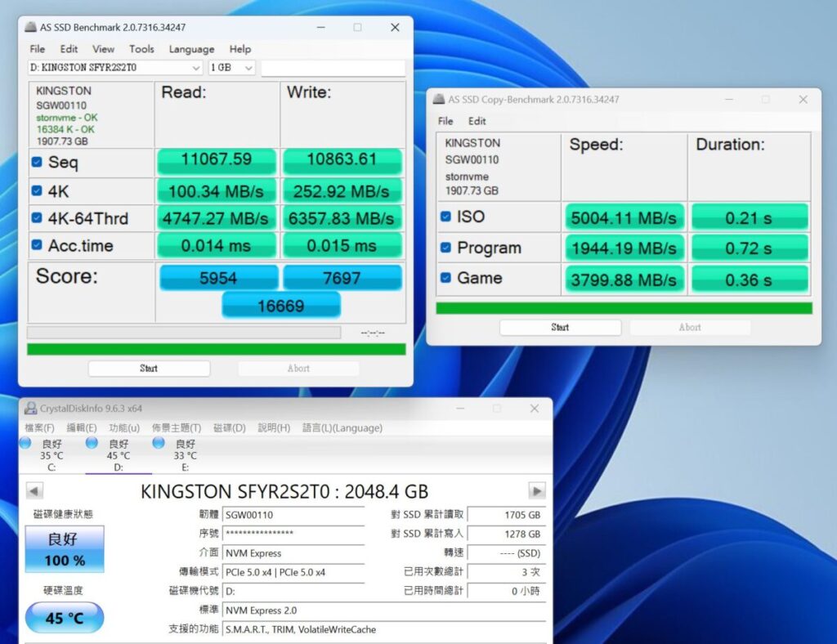Click the transfer mode field showing PCIe 5.0 x4
Screen dimensions: 837x644
click(x=293, y=572)
